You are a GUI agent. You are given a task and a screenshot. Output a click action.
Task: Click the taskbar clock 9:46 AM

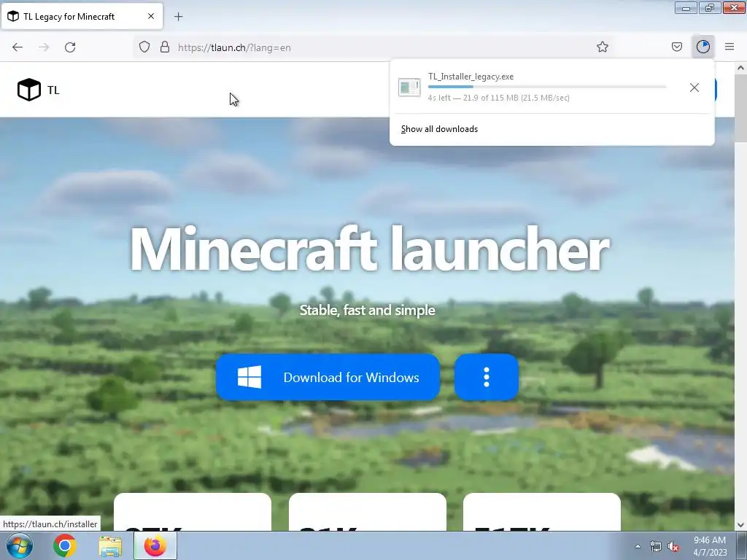tap(710, 540)
